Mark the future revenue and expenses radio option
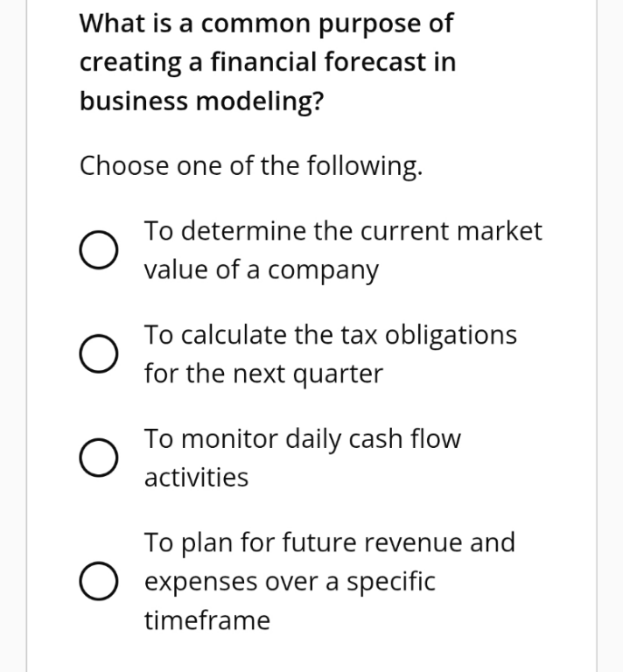This screenshot has width=623, height=672. pos(99,581)
